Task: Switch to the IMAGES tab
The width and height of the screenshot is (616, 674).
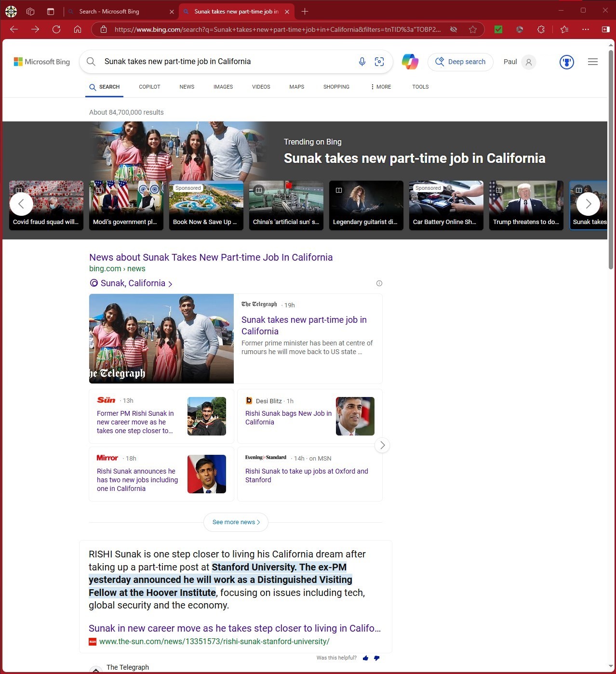Action: (x=223, y=87)
